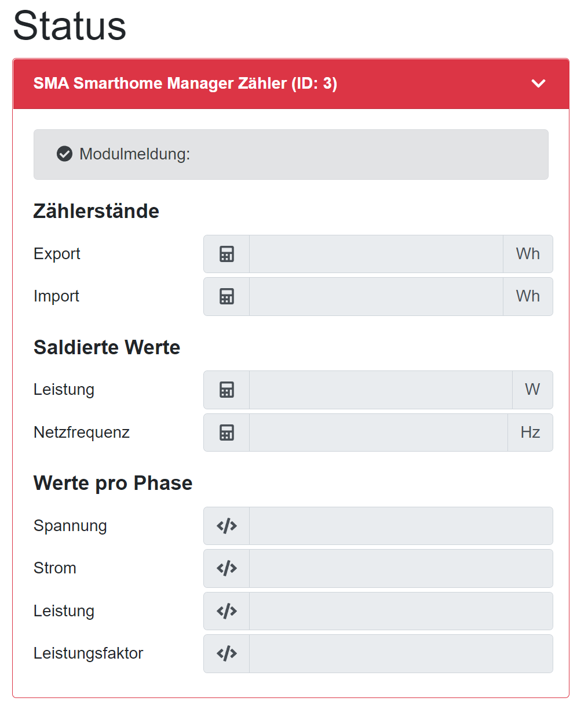
Task: Click the Import value field
Action: click(375, 296)
